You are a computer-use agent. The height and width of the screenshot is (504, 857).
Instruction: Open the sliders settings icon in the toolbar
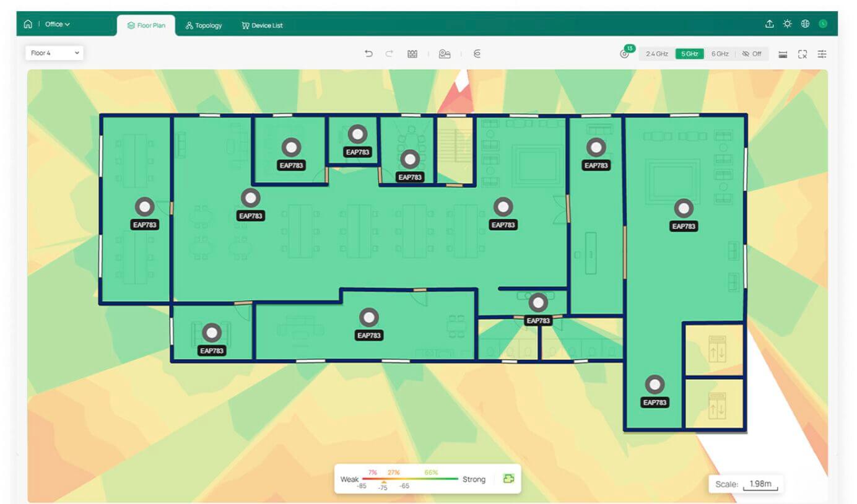point(822,54)
